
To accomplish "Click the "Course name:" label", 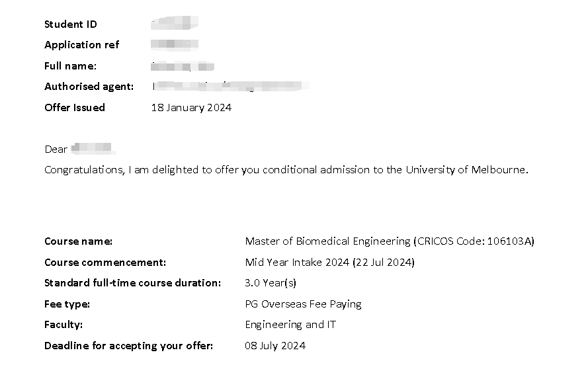I will [78, 241].
